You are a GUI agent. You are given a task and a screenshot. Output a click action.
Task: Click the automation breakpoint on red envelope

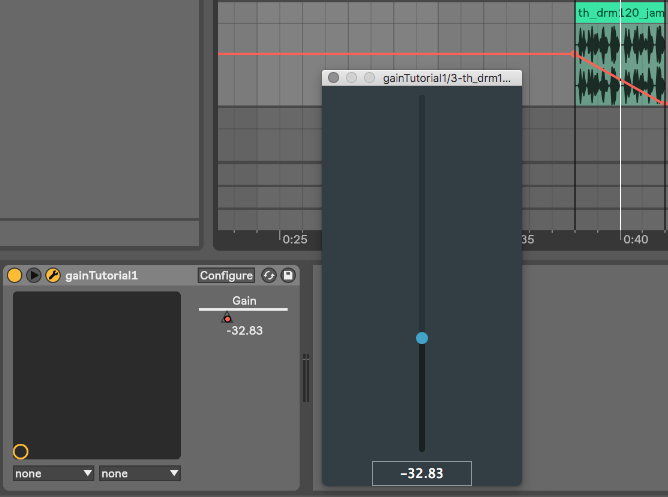[573, 54]
